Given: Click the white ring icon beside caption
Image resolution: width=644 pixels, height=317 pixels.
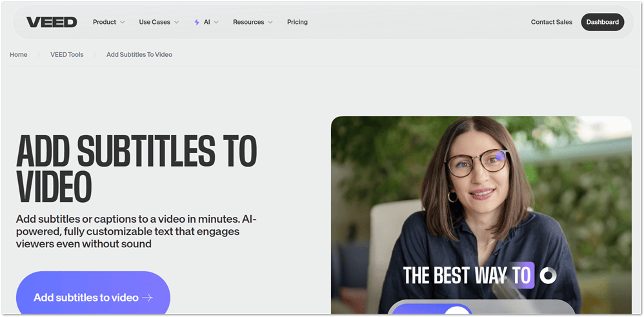Looking at the screenshot, I should point(547,276).
